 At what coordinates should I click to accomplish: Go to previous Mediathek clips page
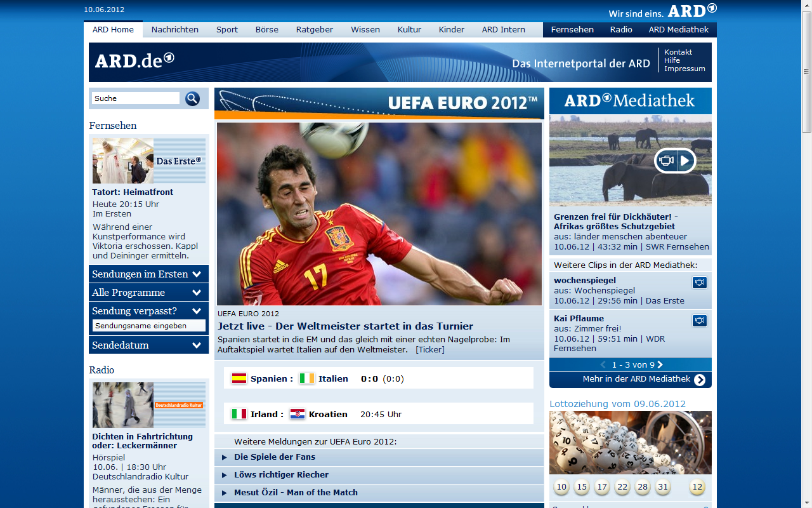(x=603, y=364)
